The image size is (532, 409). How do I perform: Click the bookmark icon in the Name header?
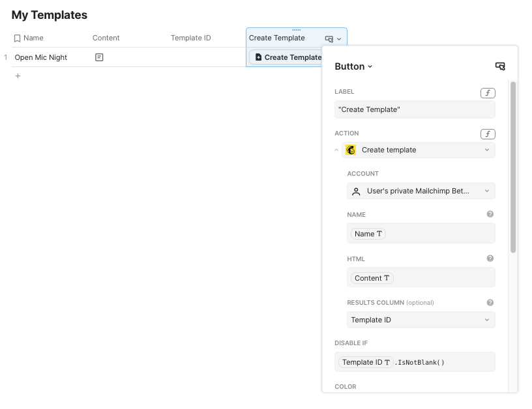coord(17,38)
